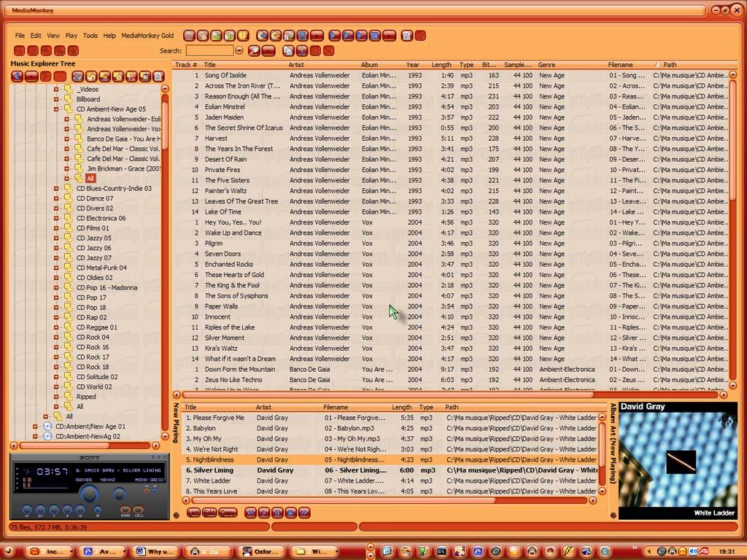Click the List button under Now Playing

193,513
